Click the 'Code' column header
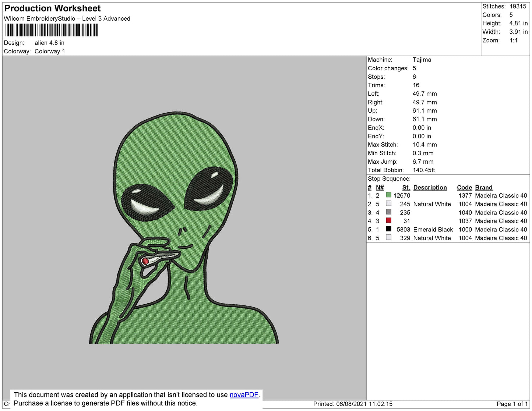532x411 pixels. [x=464, y=188]
